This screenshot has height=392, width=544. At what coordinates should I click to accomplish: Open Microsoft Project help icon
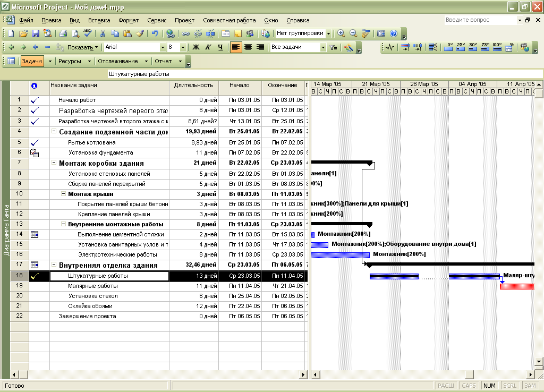pyautogui.click(x=394, y=33)
